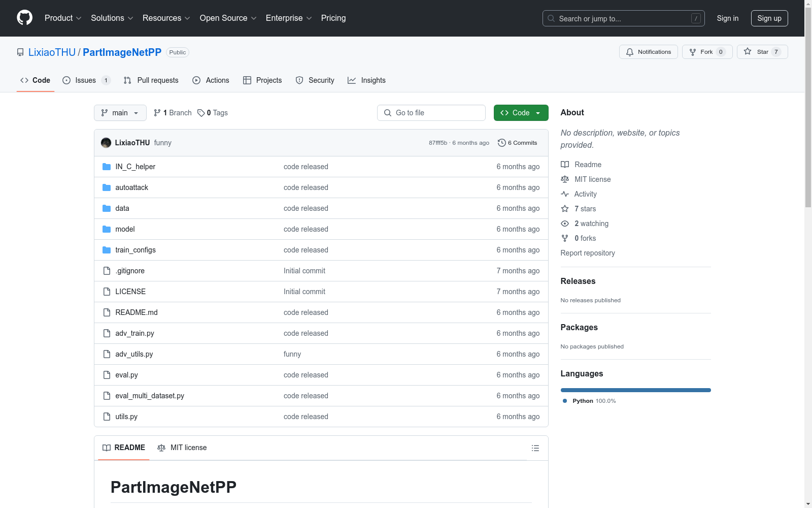
Task: Switch to the Projects tab
Action: pyautogui.click(x=262, y=80)
